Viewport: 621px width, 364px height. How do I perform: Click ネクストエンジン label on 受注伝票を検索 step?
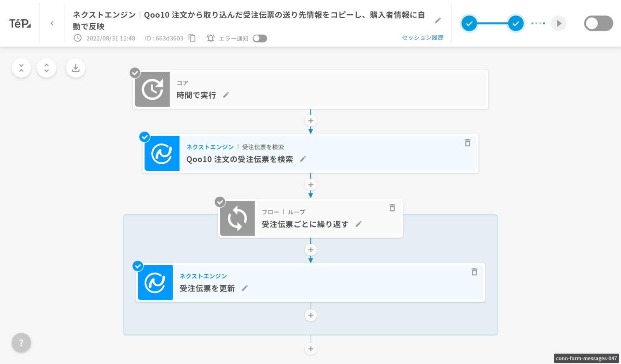coord(210,147)
